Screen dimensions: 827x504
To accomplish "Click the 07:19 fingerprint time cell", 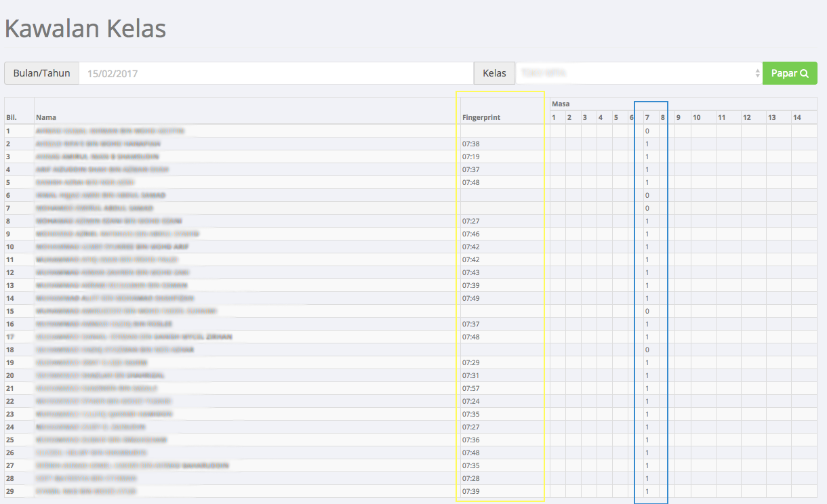I will coord(470,156).
